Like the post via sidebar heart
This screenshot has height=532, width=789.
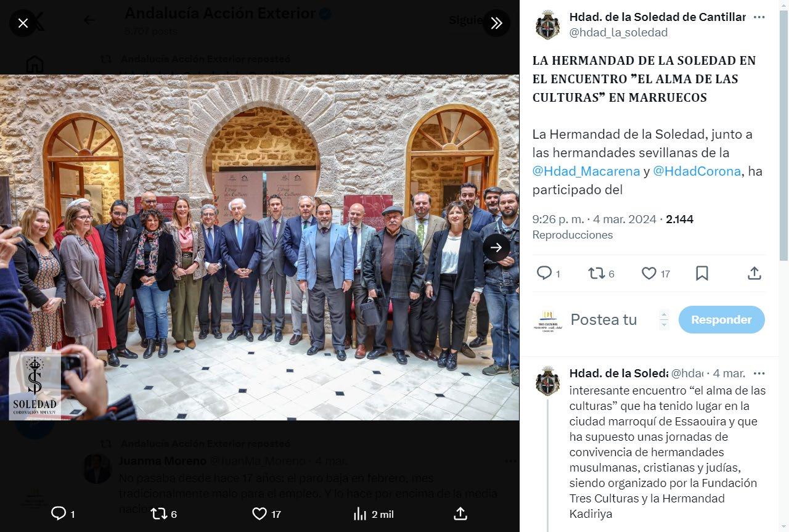[649, 273]
